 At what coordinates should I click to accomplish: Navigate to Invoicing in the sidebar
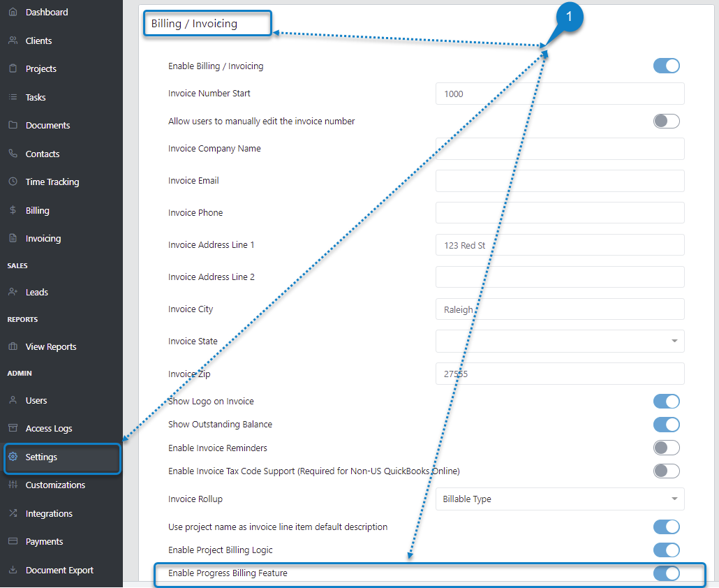point(43,237)
